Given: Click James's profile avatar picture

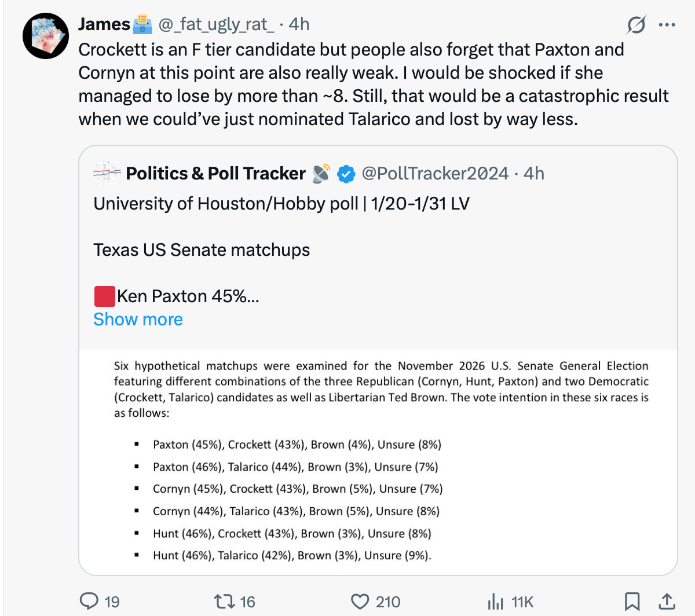Looking at the screenshot, I should coord(45,36).
